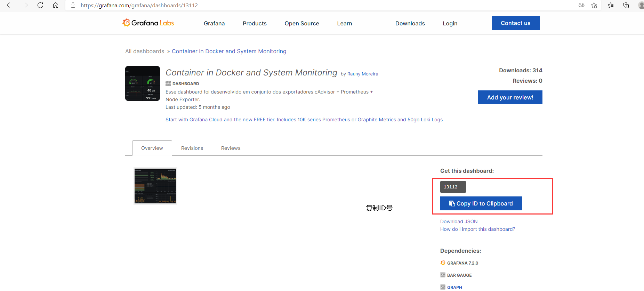This screenshot has width=644, height=291.
Task: Open the Grafana Cloud free tier link
Action: (x=304, y=120)
